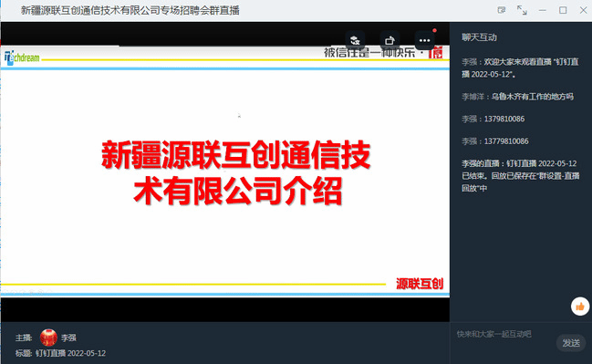Click the message about 乌鲁木齐 work location
Screen dimensions: 592x364
tap(517, 97)
